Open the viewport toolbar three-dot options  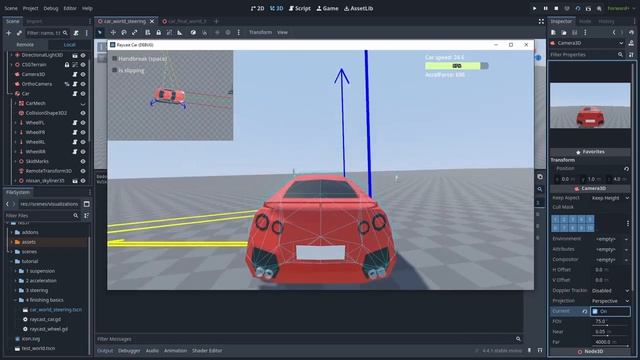(x=238, y=32)
